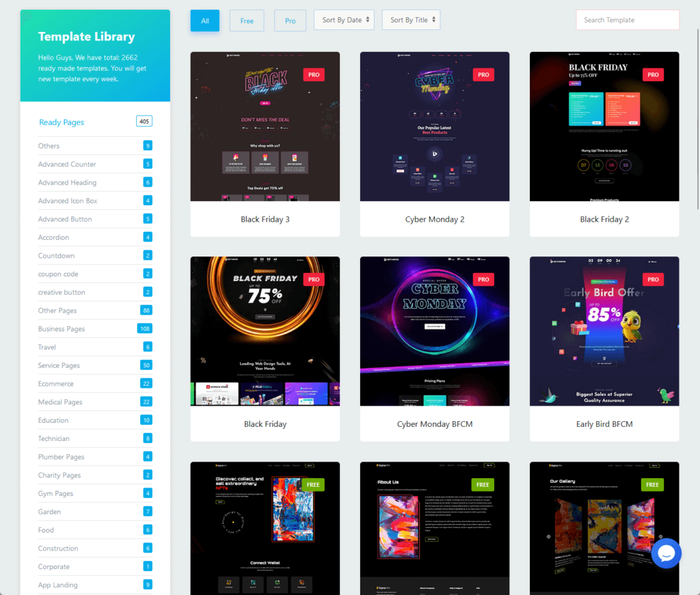Select the Construction category
700x595 pixels.
[x=94, y=549]
